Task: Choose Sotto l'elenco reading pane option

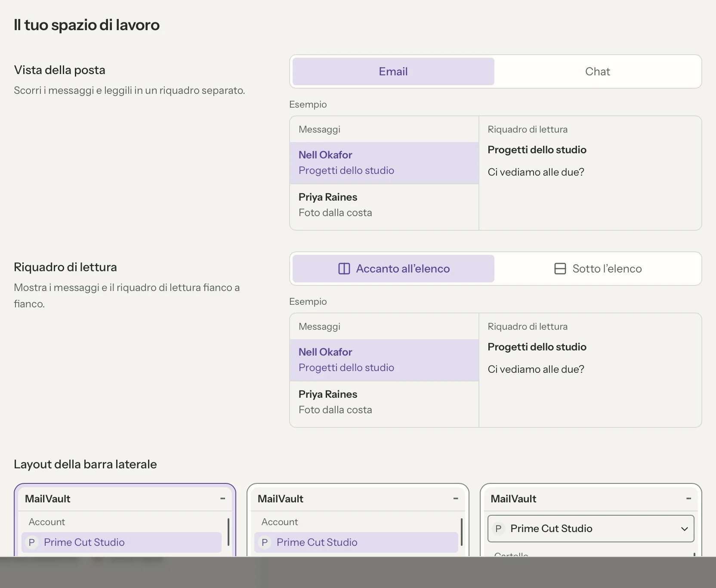Action: point(597,269)
